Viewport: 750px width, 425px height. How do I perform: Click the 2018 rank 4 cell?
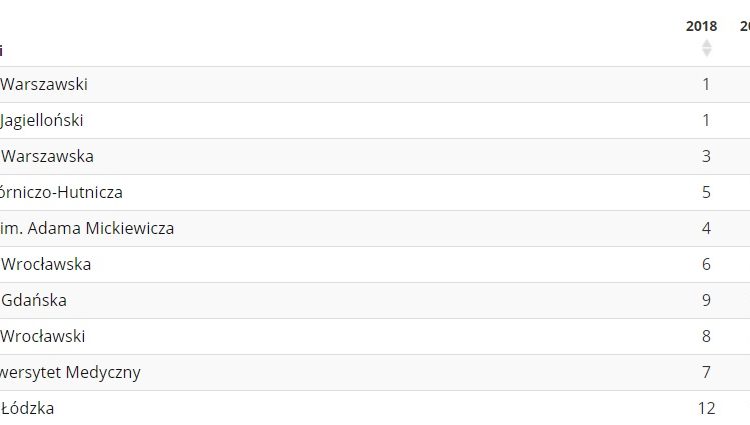pos(706,228)
